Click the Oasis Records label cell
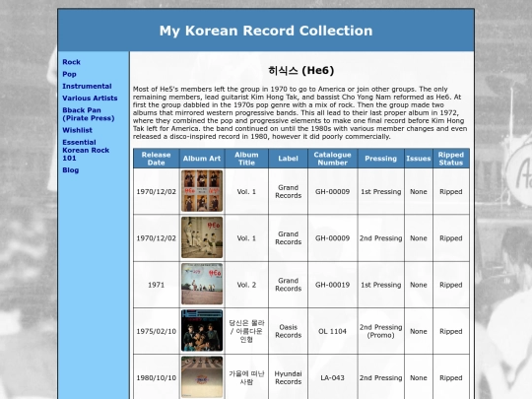532x399 pixels. coord(288,331)
